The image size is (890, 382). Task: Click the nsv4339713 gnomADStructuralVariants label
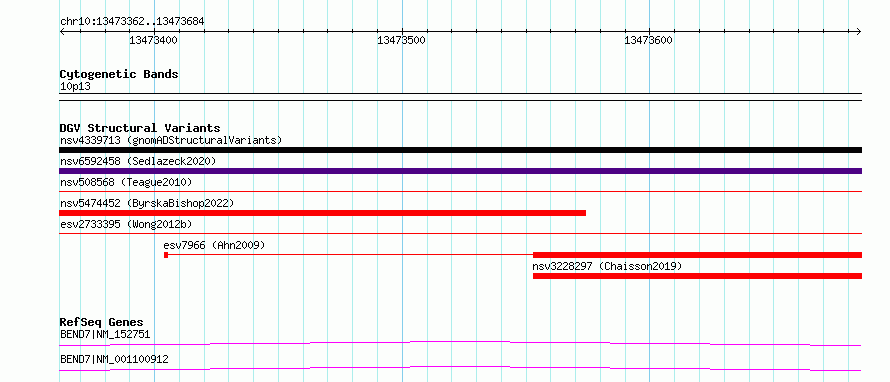point(171,140)
